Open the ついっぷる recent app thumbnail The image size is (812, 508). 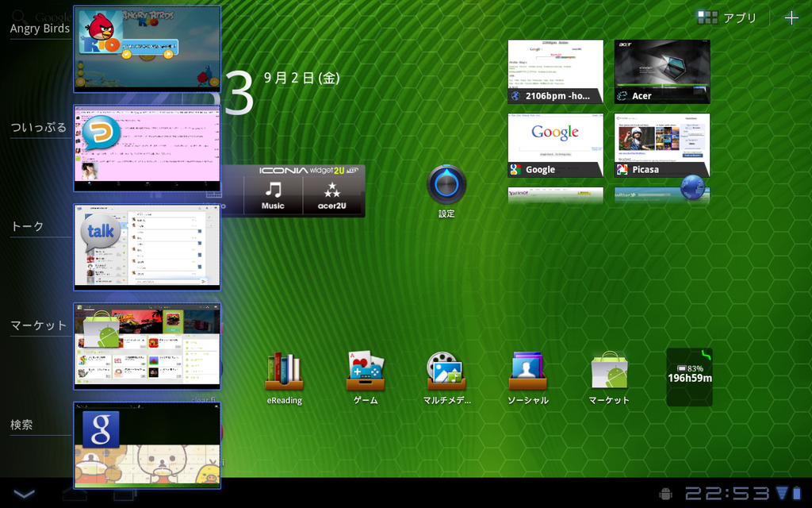point(147,148)
